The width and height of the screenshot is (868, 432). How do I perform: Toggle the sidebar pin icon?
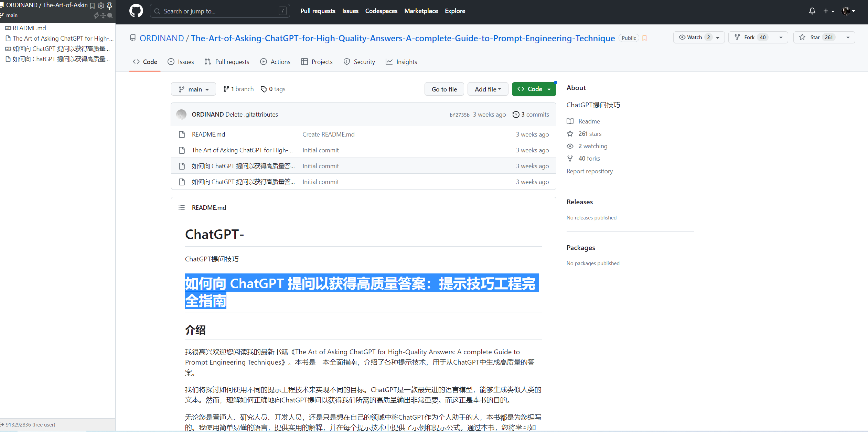pyautogui.click(x=109, y=6)
